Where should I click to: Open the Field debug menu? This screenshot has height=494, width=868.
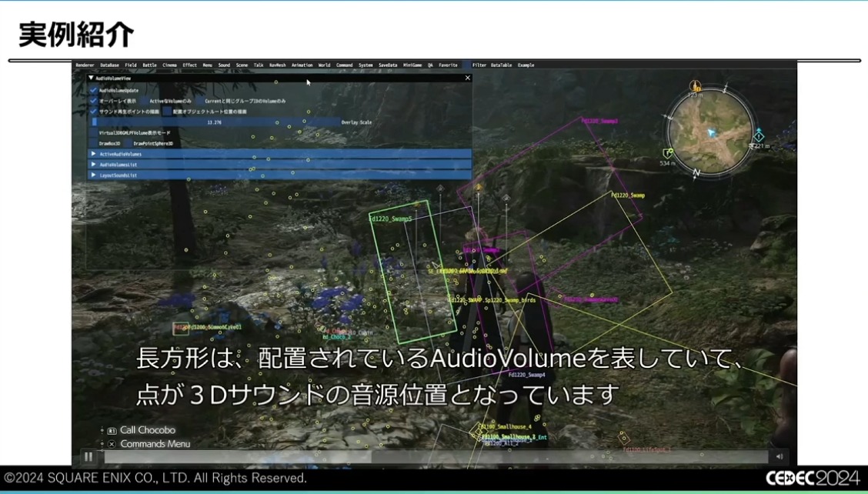131,65
